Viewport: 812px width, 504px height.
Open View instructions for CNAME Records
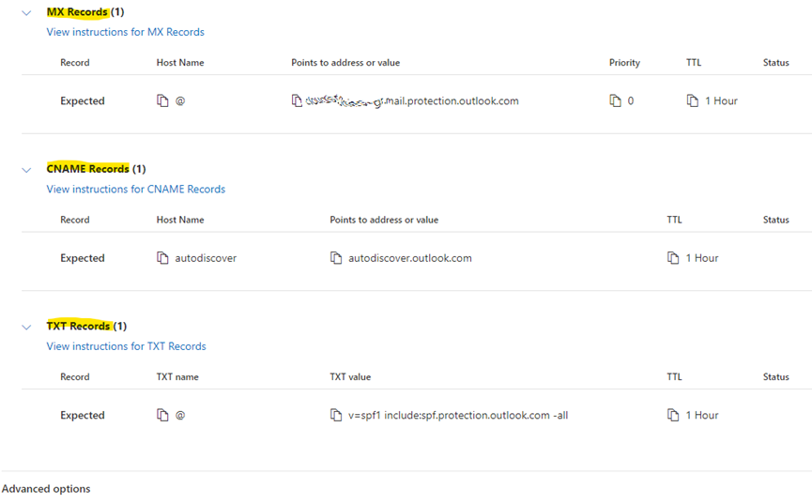point(135,189)
